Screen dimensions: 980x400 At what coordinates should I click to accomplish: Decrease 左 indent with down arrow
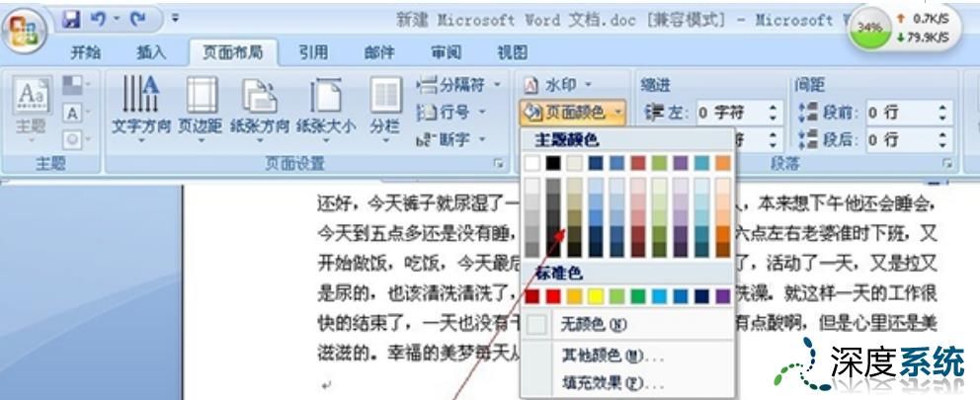[774, 119]
